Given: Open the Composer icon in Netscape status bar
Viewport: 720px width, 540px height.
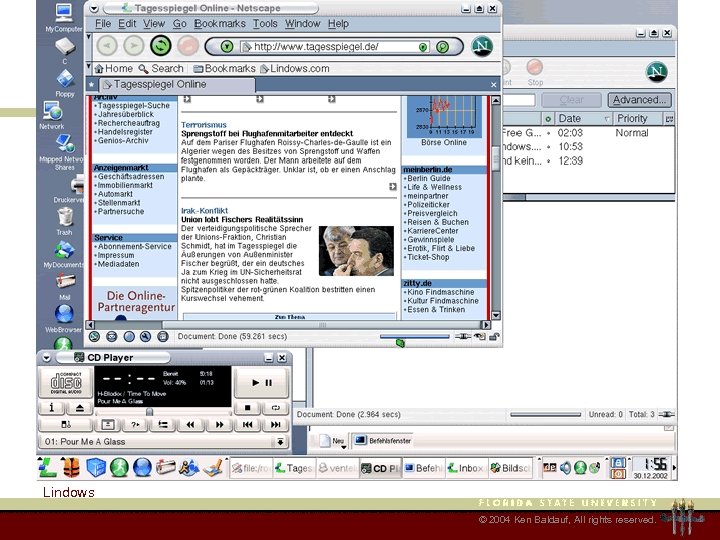Looking at the screenshot, I should (x=145, y=337).
